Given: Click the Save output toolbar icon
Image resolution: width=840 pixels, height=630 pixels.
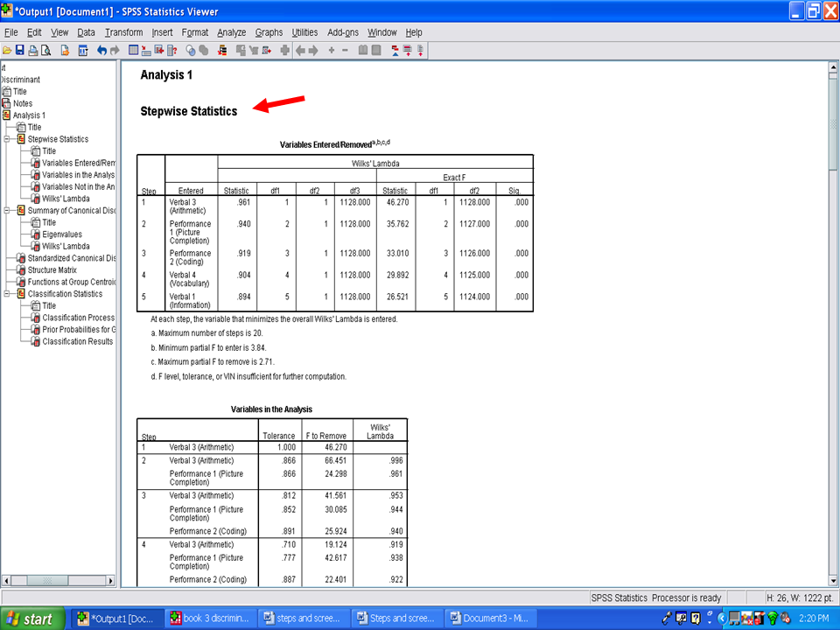Looking at the screenshot, I should (19, 51).
